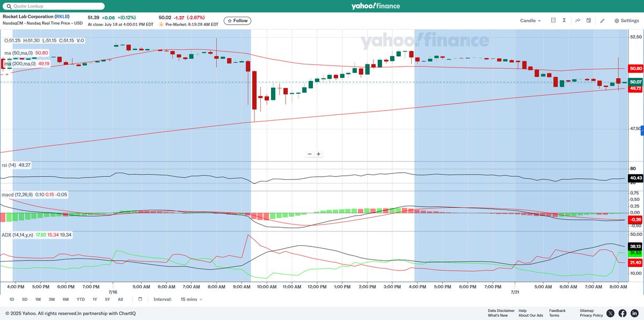Click the 50.07 current price tag
The width and height of the screenshot is (644, 320).
[636, 82]
